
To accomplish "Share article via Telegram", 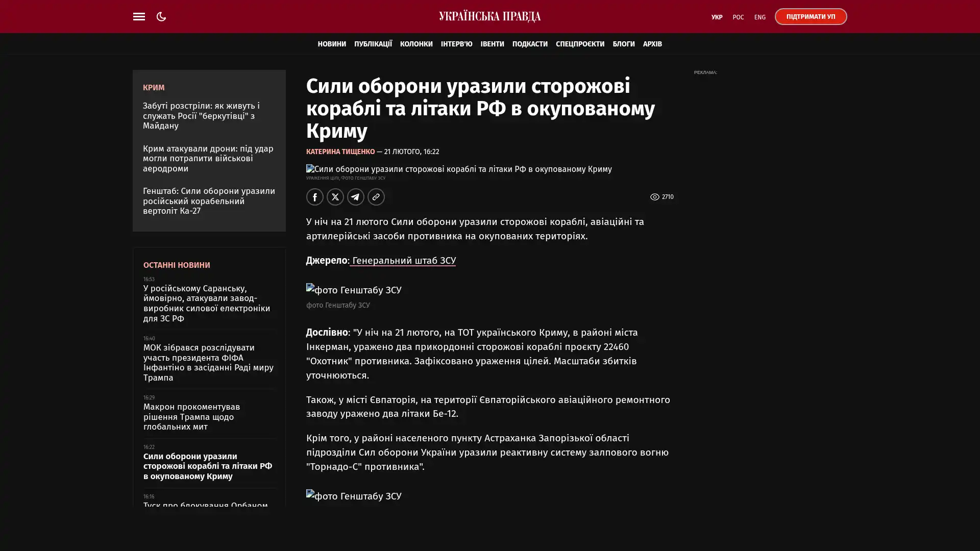I will coord(355,197).
